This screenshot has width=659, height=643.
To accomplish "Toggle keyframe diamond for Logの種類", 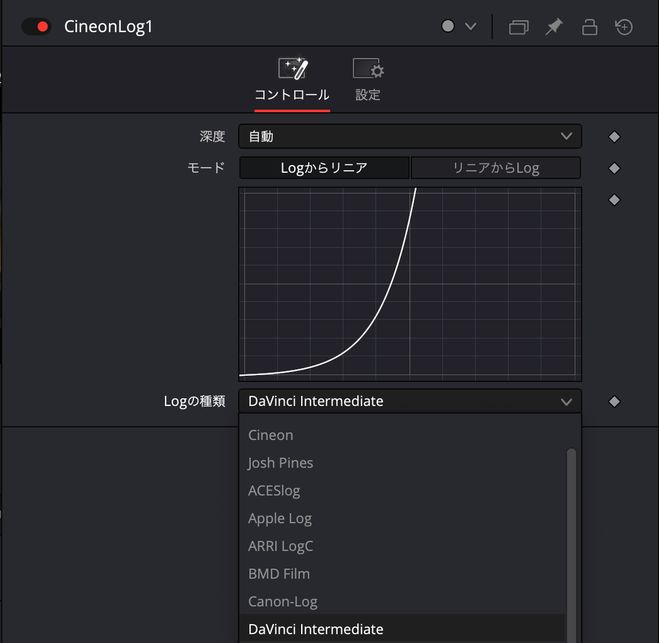I will point(614,401).
